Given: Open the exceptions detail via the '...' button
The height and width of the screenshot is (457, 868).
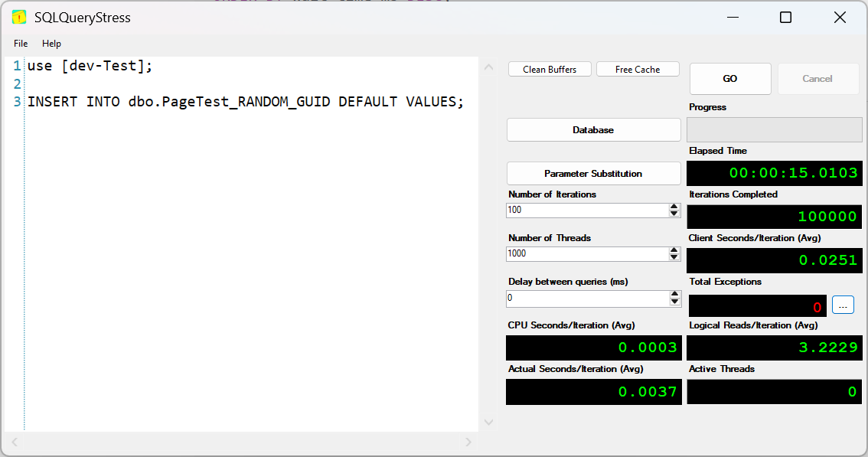Looking at the screenshot, I should [x=843, y=304].
